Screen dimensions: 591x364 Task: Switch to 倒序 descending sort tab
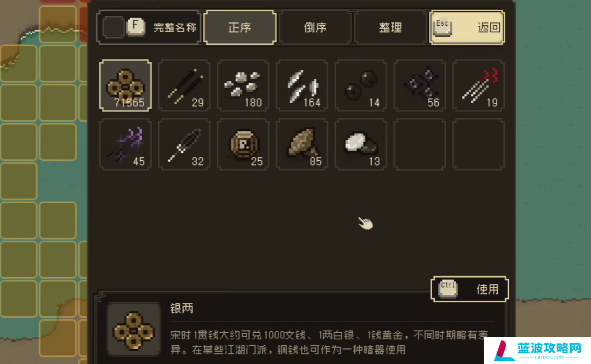pos(315,27)
